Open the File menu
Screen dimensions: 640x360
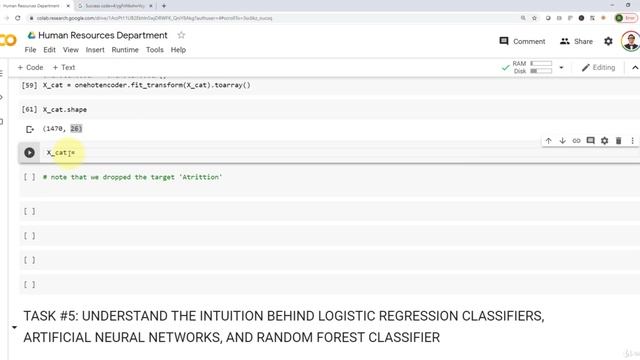click(30, 50)
